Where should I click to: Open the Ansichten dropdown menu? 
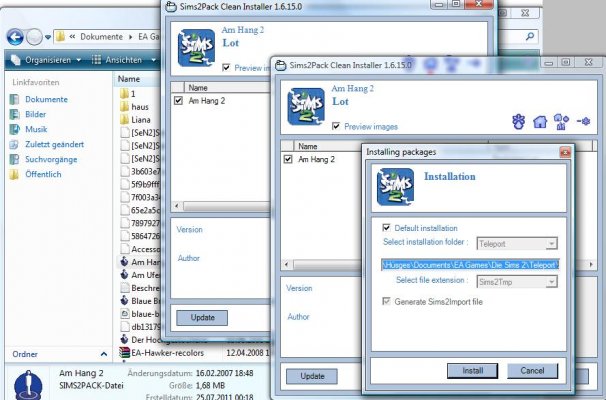tap(124, 60)
